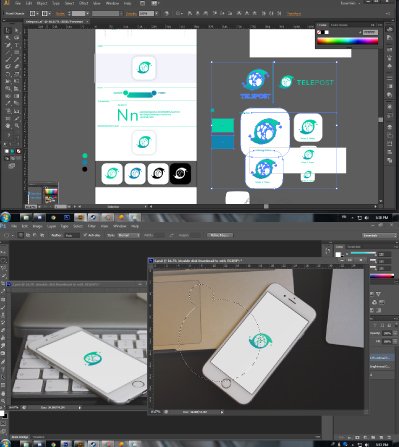Image resolution: width=399 pixels, height=447 pixels.
Task: Select the Hand tool in Illustrator
Action: [8, 126]
